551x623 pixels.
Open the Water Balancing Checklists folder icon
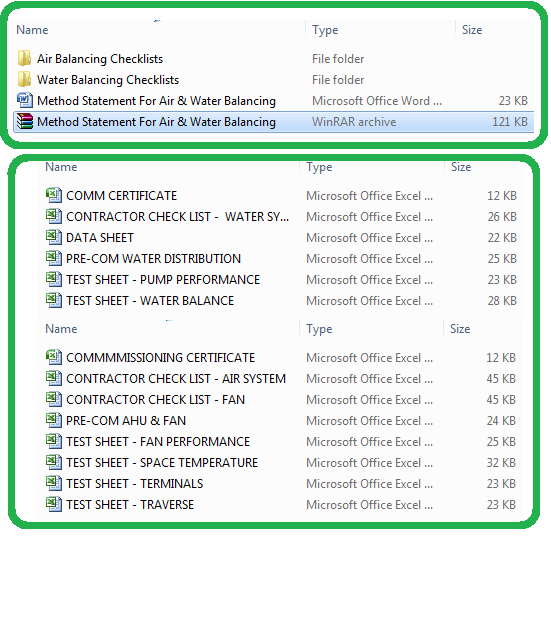[24, 79]
